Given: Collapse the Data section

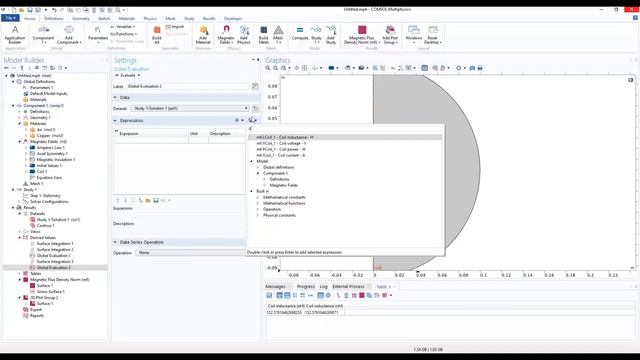Looking at the screenshot, I should coord(115,98).
